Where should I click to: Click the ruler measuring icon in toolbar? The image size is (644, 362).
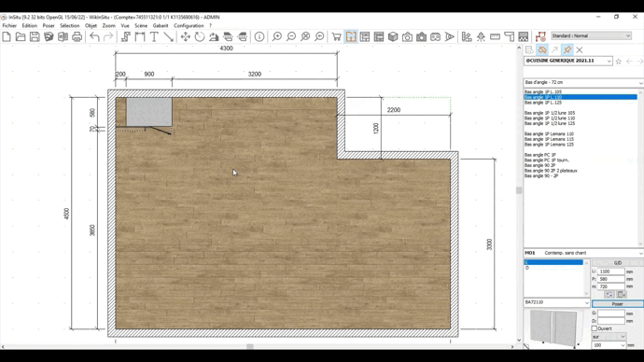[x=495, y=36]
